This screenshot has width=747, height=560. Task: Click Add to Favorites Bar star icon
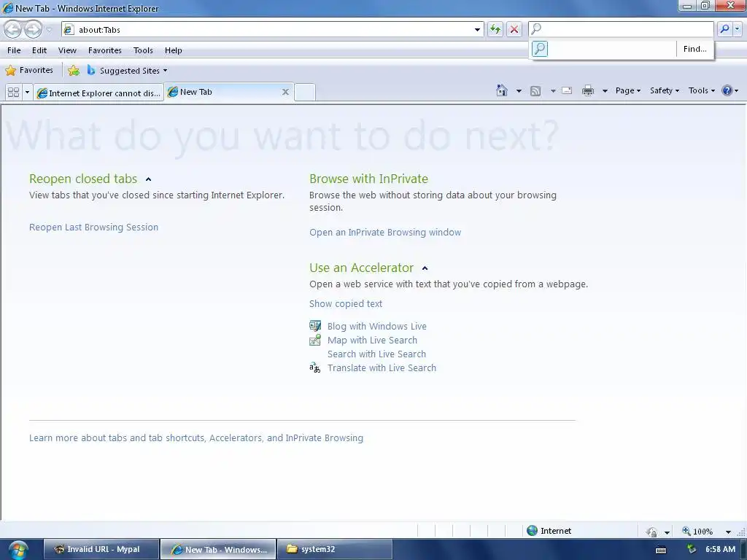tap(74, 71)
